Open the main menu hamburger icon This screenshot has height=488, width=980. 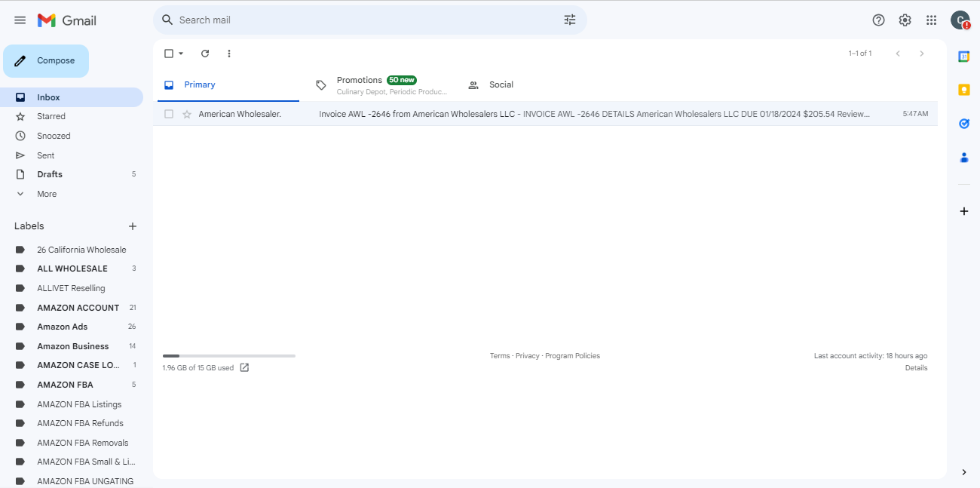pos(20,20)
